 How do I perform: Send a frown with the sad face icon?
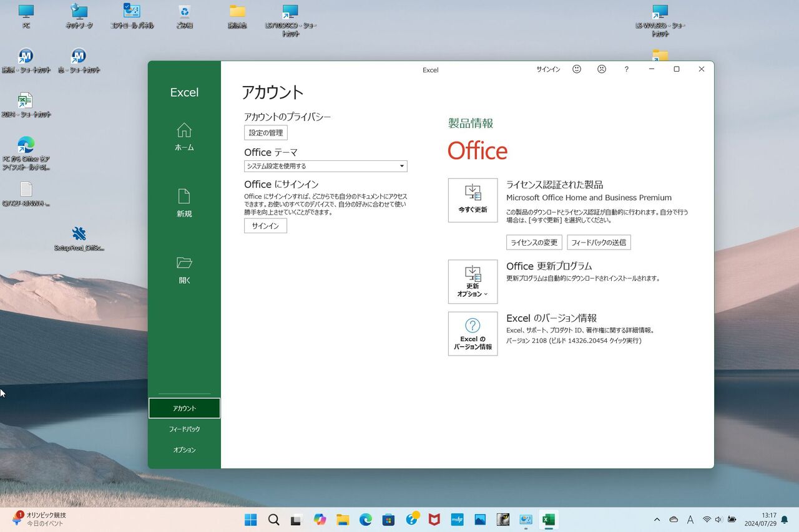[602, 69]
